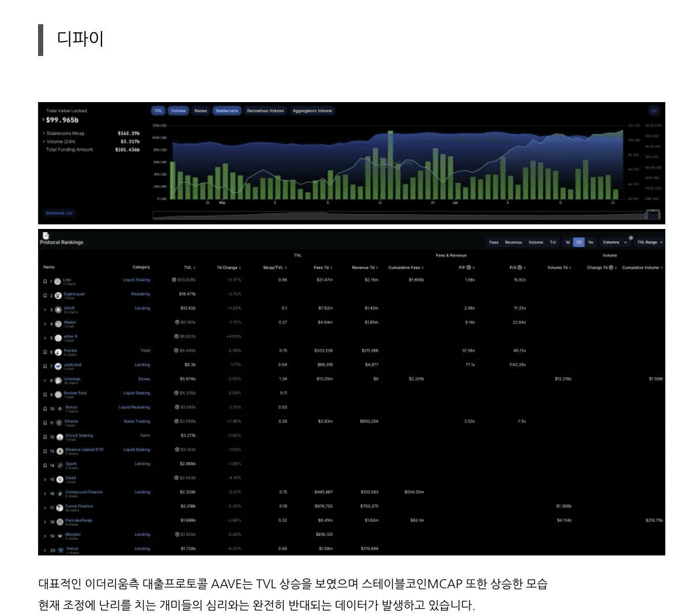Viewport: 693px width, 616px height.
Task: Bookmark the Zircuit Staking row
Action: tap(45, 437)
